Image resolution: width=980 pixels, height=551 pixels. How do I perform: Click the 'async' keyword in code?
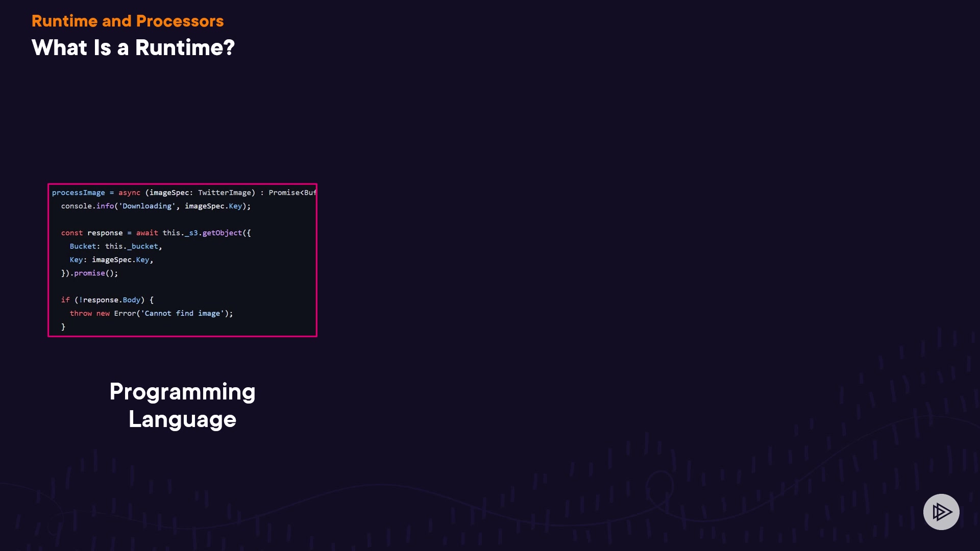[129, 193]
